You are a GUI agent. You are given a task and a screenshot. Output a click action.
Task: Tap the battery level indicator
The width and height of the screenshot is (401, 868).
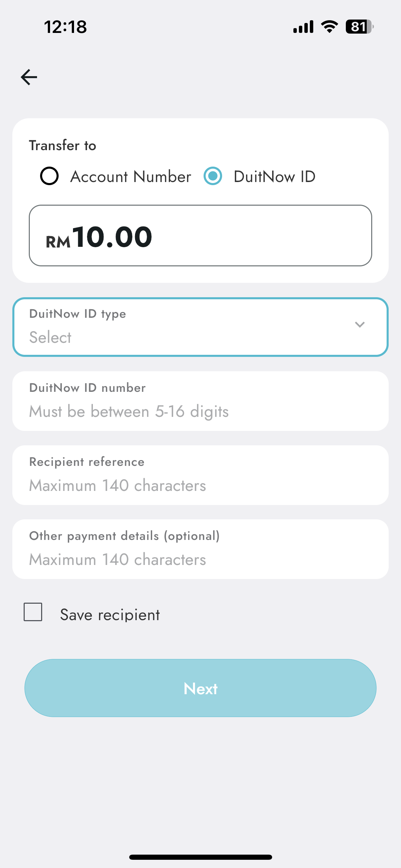(x=359, y=27)
